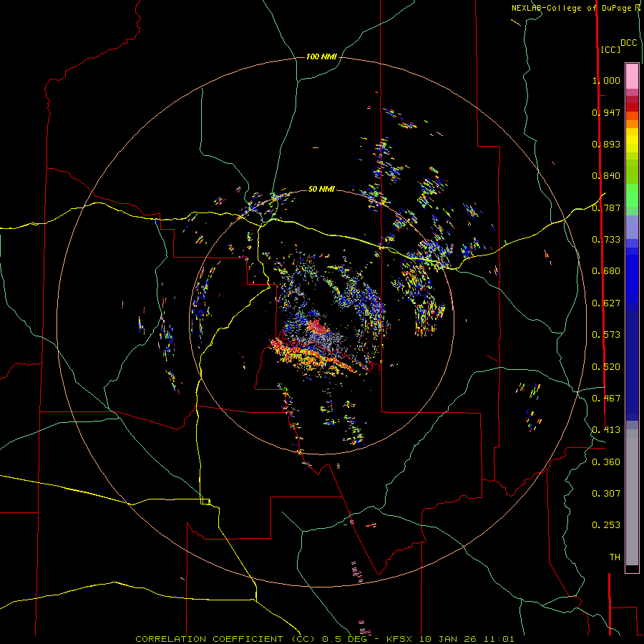The image size is (644, 644).
Task: Pick the red segment of the color bar
Action: pos(632,107)
